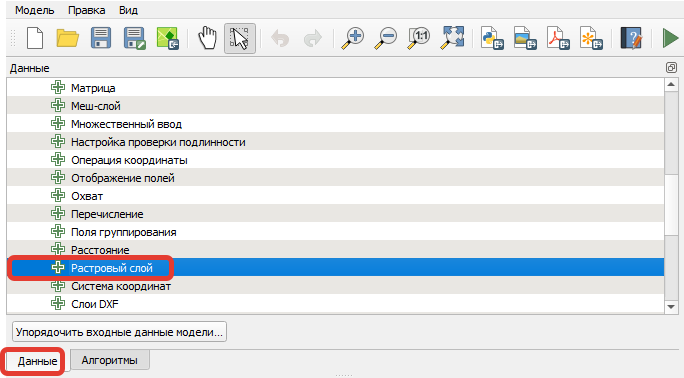Viewport: 684px width, 378px height.
Task: Save the model into the project icon
Action: [168, 38]
